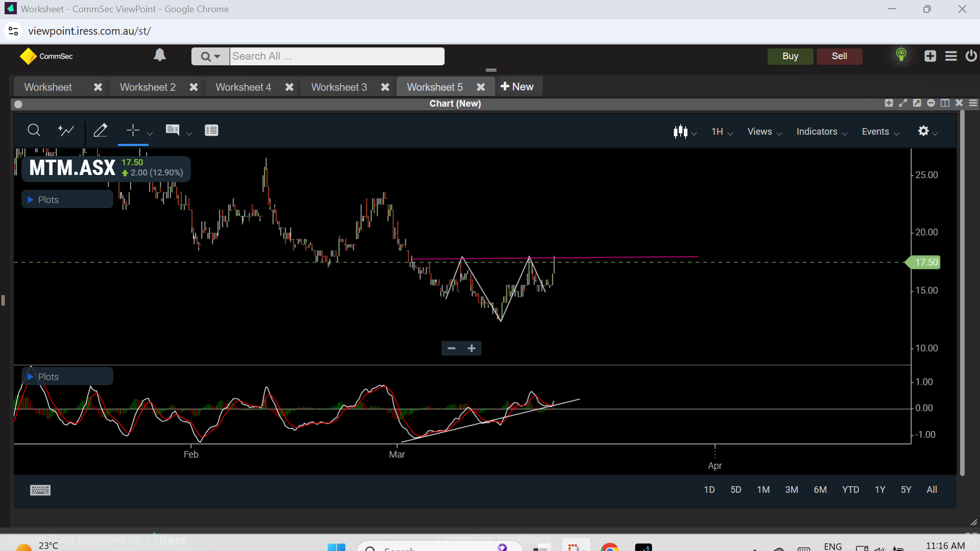Click the MTM.ASX symbol label

(x=72, y=168)
